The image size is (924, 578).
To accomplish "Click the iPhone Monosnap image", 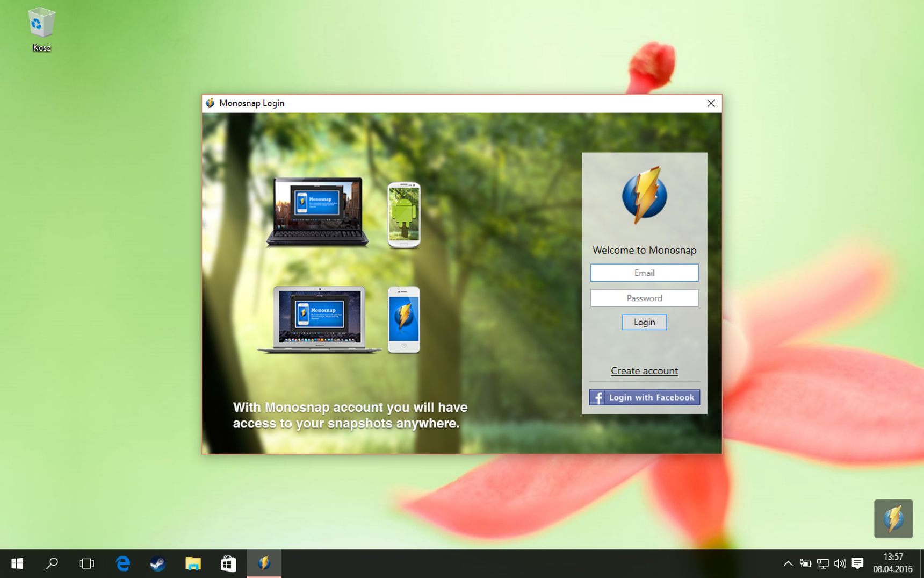I will (404, 320).
